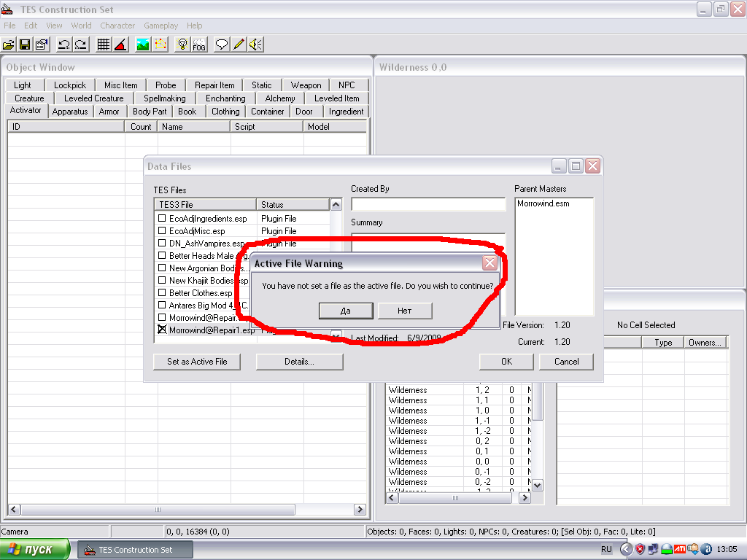Check New Khajiit Bodies checkbox
This screenshot has height=560, width=747.
coord(162,280)
